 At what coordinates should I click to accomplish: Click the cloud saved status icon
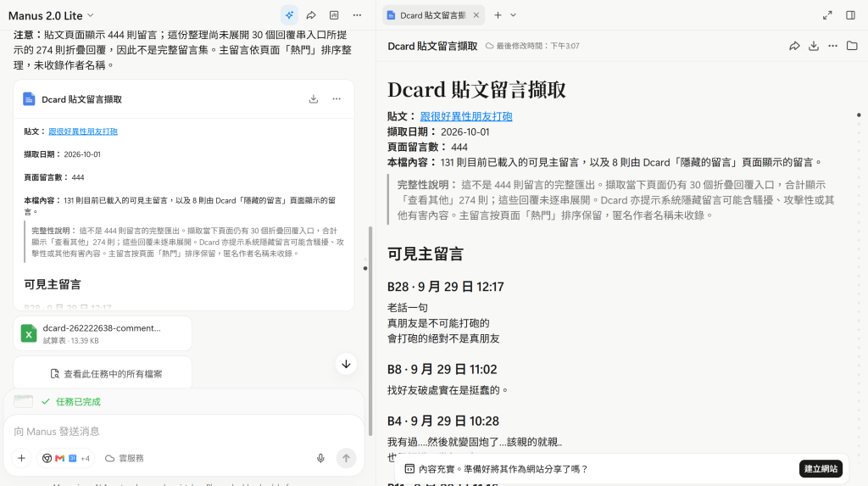coord(489,46)
